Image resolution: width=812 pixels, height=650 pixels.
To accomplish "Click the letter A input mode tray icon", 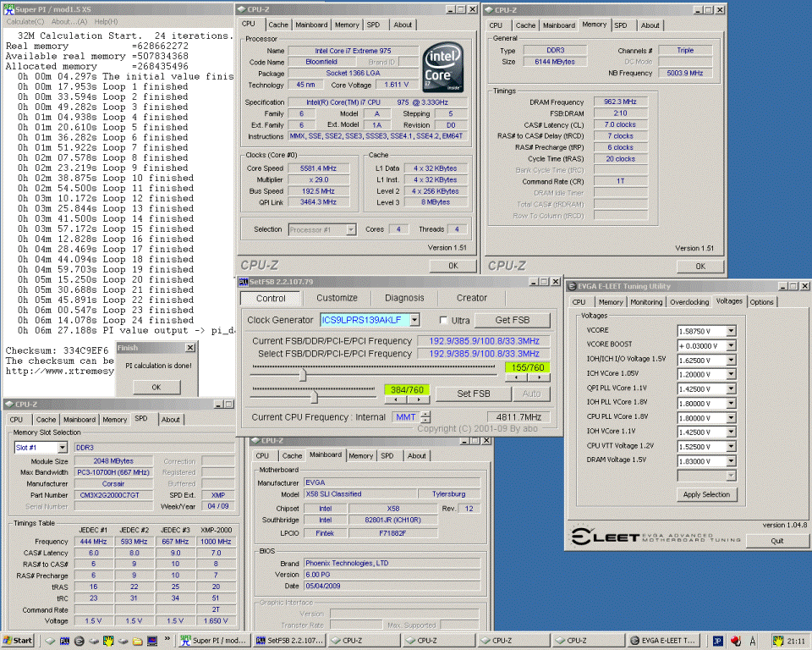I will 753,641.
